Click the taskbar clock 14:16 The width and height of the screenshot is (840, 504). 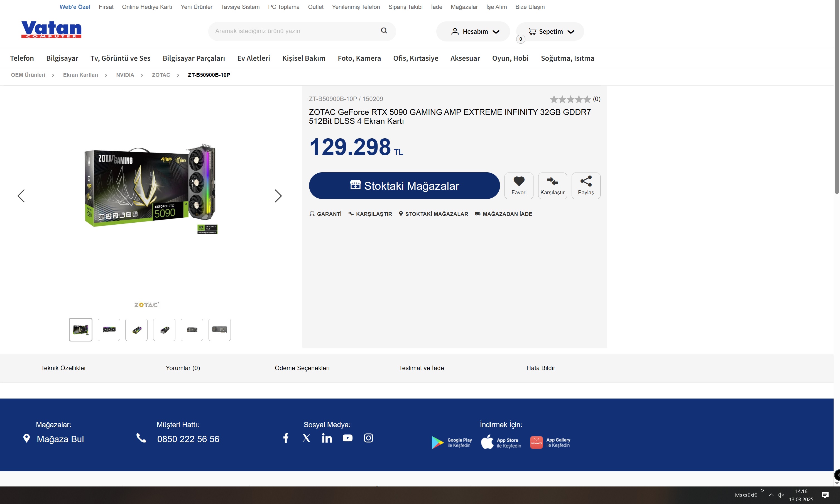801,491
